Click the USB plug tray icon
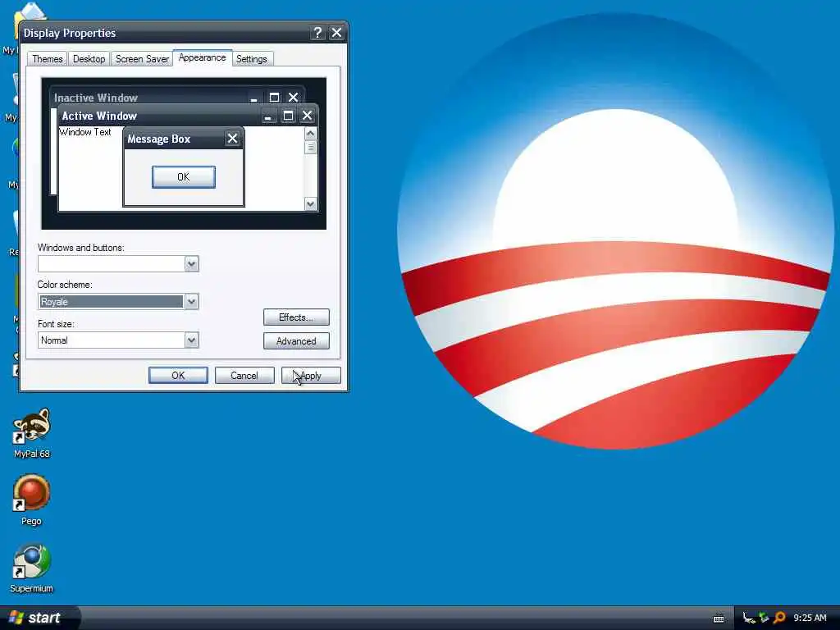This screenshot has height=630, width=840. pos(748,618)
